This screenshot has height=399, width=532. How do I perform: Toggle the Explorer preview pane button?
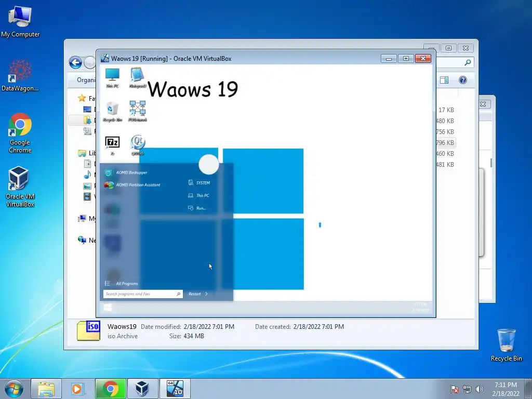[444, 80]
